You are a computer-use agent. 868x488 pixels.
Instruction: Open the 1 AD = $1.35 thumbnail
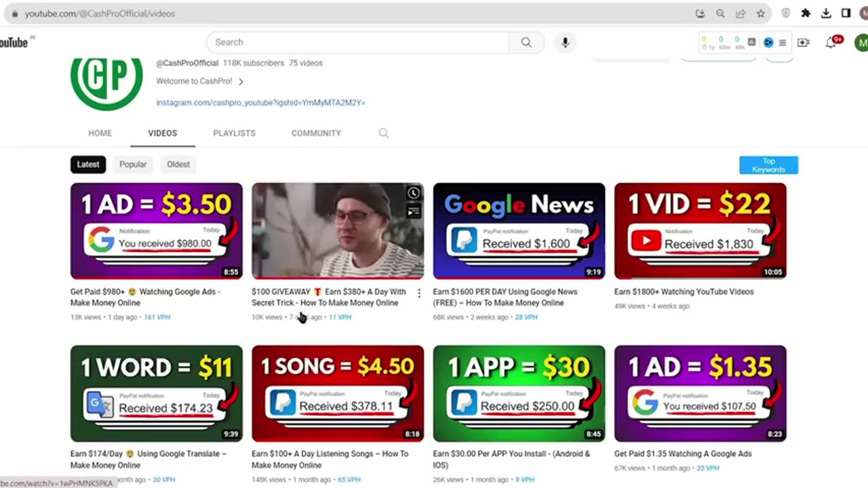pyautogui.click(x=701, y=393)
